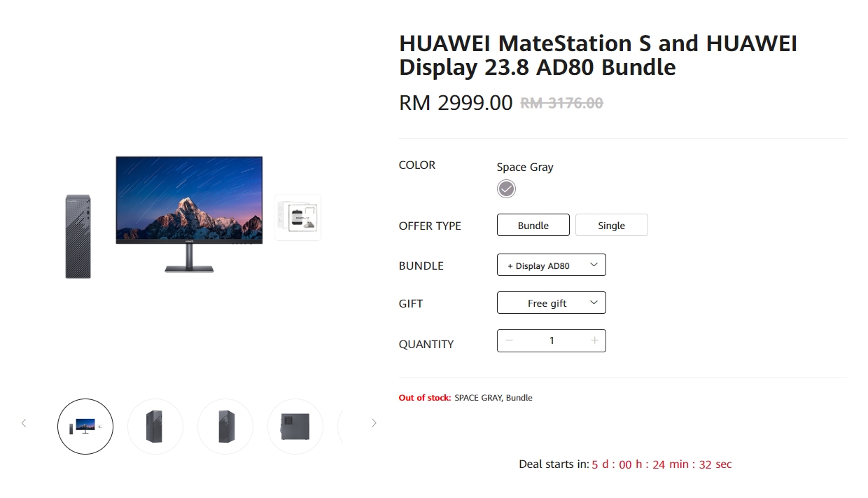Viewport: 868px width, 498px height.
Task: Click the MateStation tower in main image
Action: tap(78, 237)
